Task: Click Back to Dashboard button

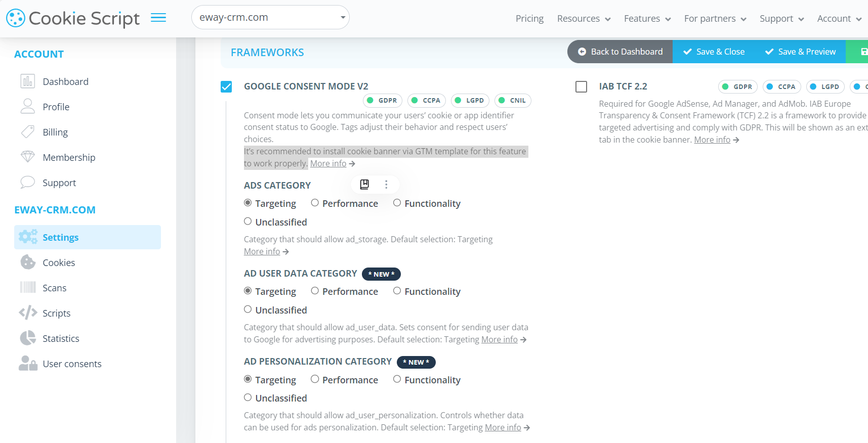Action: [x=620, y=52]
